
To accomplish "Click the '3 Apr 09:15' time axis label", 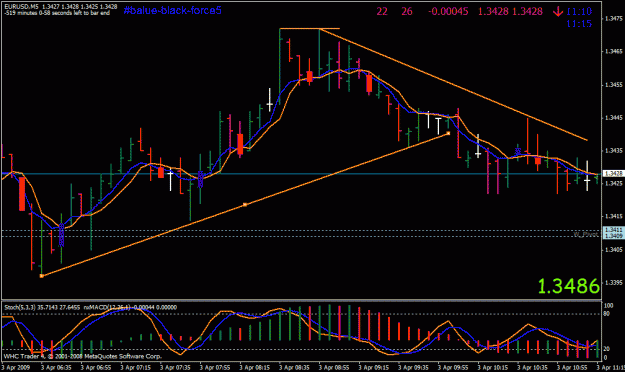I will point(374,367).
